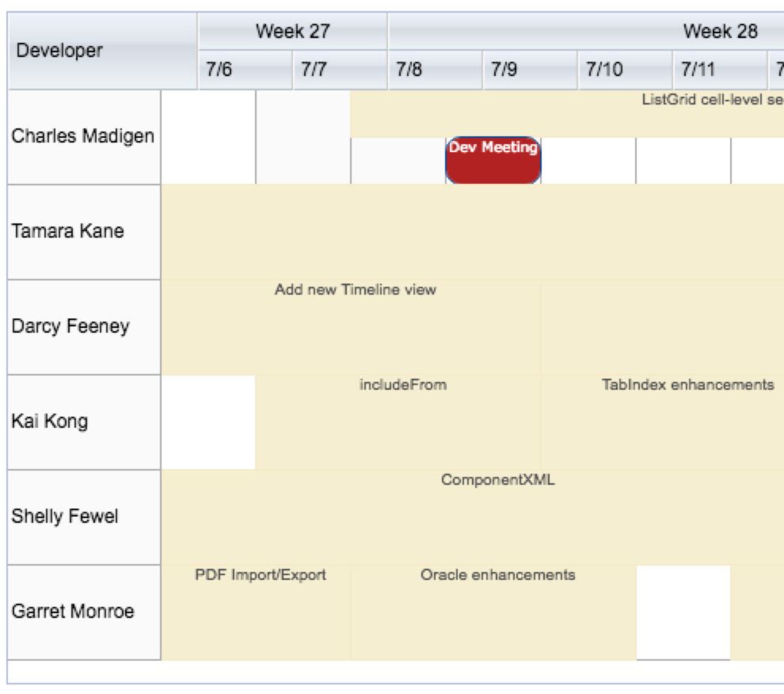Screen dimensions: 784x694
Task: Click the includeFrom event block
Action: coord(398,422)
